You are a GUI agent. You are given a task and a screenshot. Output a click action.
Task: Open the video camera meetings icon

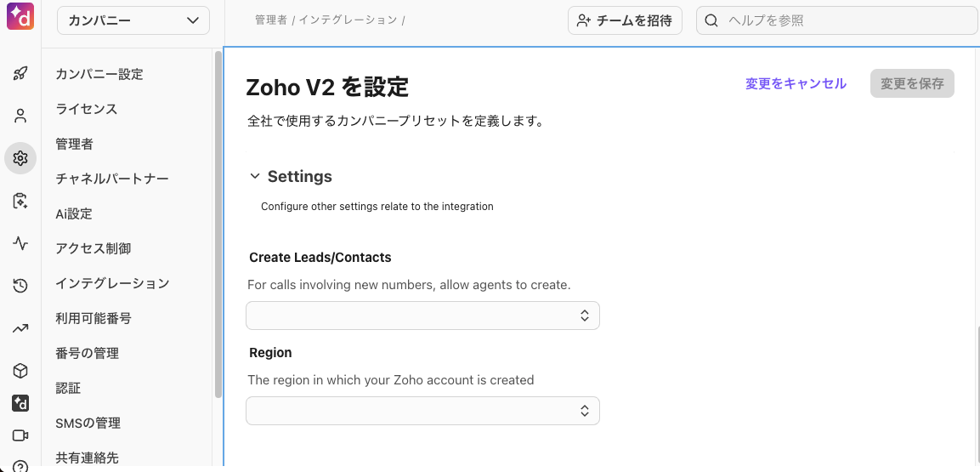pos(20,435)
